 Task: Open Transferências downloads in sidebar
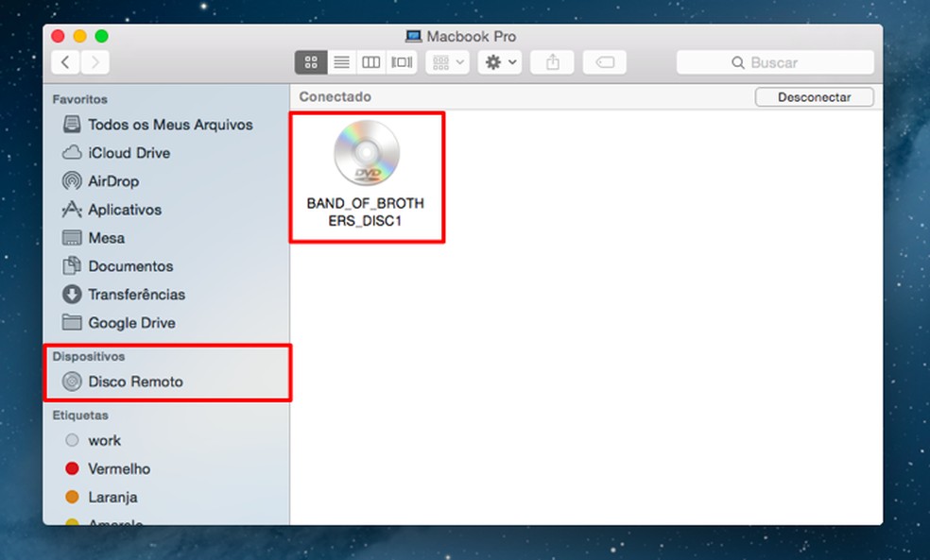[124, 295]
